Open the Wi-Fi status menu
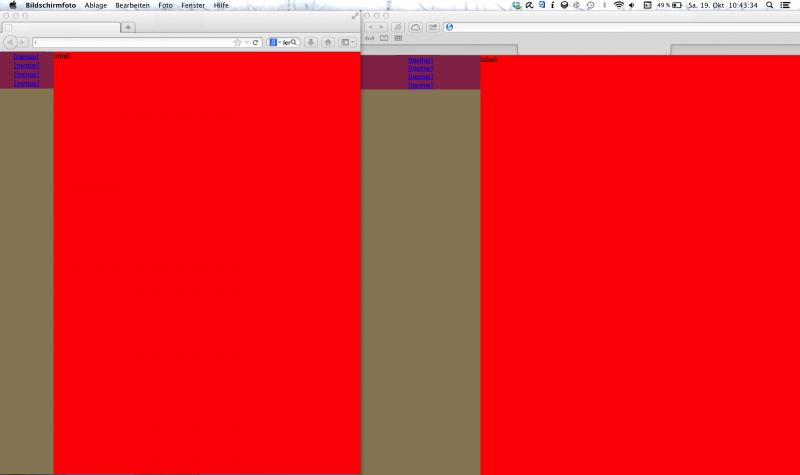 click(618, 5)
